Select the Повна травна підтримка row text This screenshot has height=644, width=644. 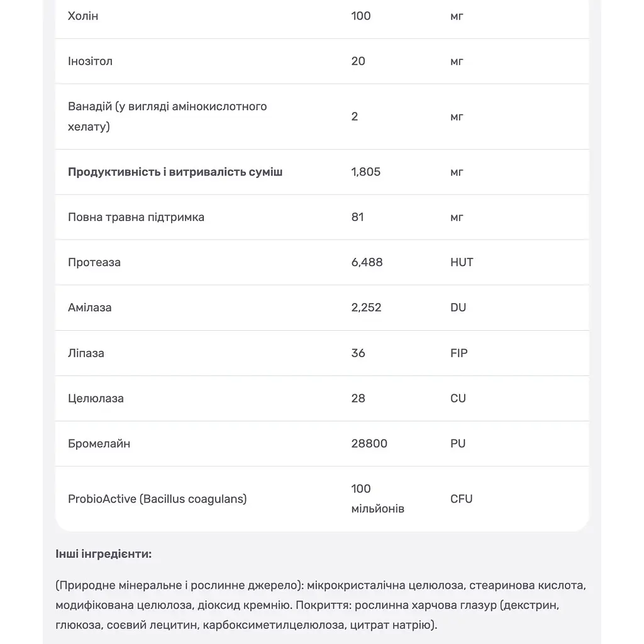tap(136, 217)
